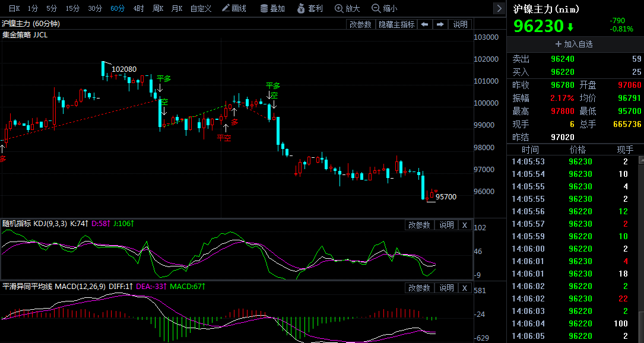This screenshot has width=644, height=343.
Task: Switch to next indicator with right arrow
Action: coord(440,24)
